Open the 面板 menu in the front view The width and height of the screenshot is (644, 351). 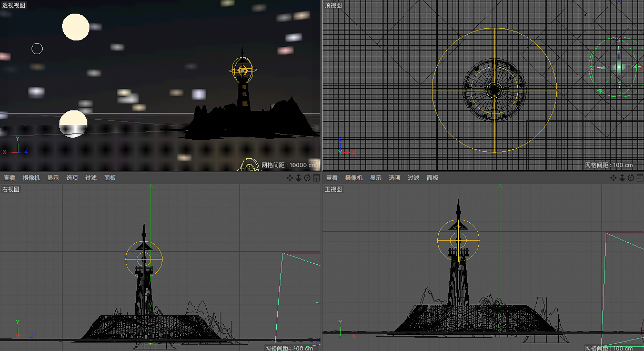(432, 178)
